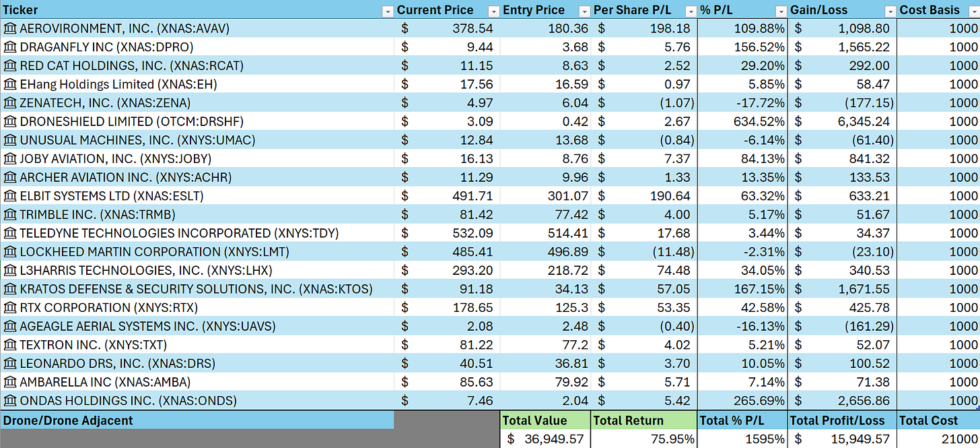Click the stock icon beside KRATOS DEFENSE
Image resolution: width=980 pixels, height=448 pixels.
point(10,289)
